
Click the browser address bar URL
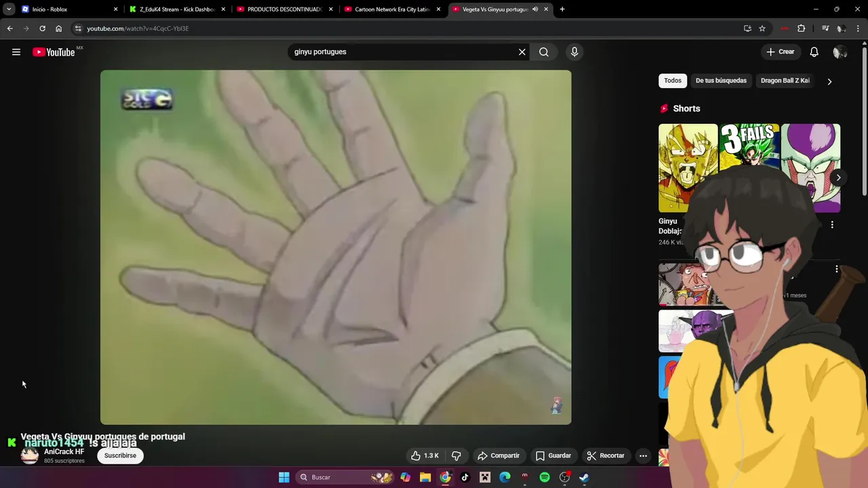pos(138,28)
